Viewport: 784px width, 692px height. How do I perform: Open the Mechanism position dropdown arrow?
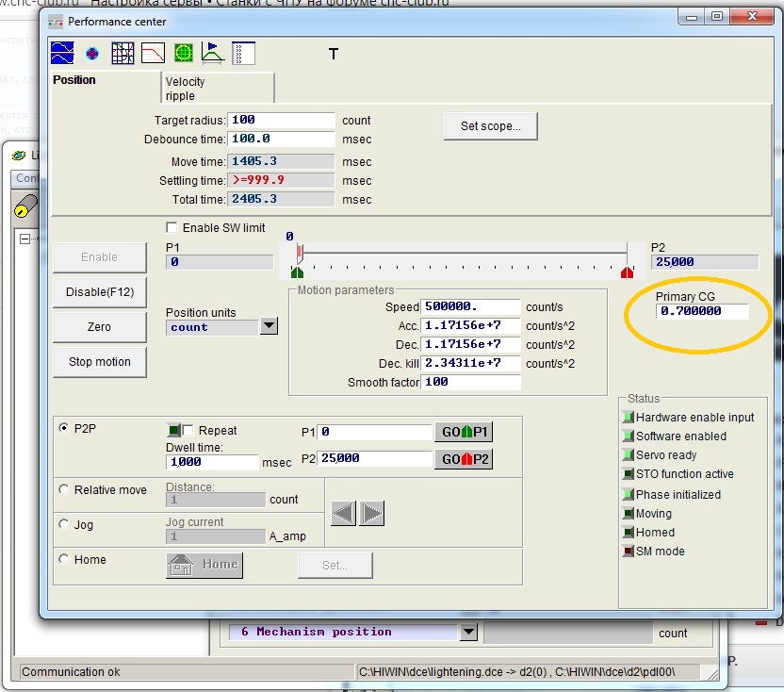click(468, 632)
